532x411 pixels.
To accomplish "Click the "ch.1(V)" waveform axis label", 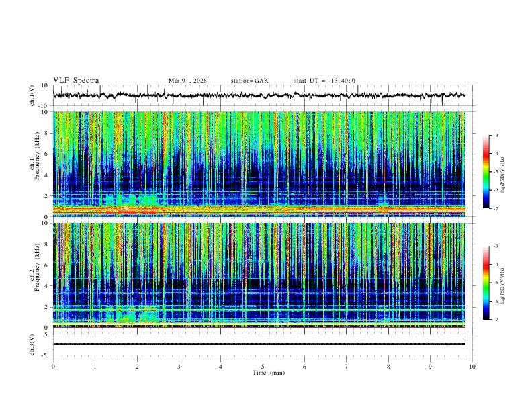I will [x=32, y=95].
